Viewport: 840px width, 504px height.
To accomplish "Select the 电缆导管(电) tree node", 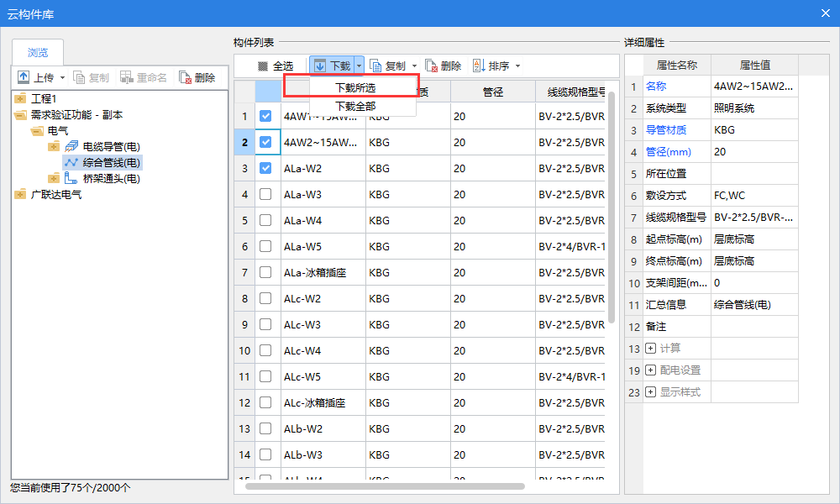I will [111, 147].
